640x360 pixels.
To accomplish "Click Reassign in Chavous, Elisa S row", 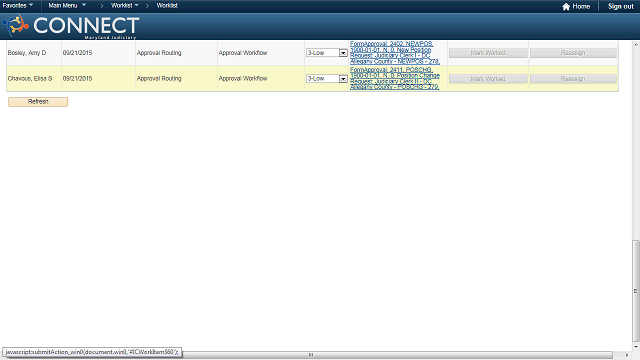I will (x=573, y=79).
